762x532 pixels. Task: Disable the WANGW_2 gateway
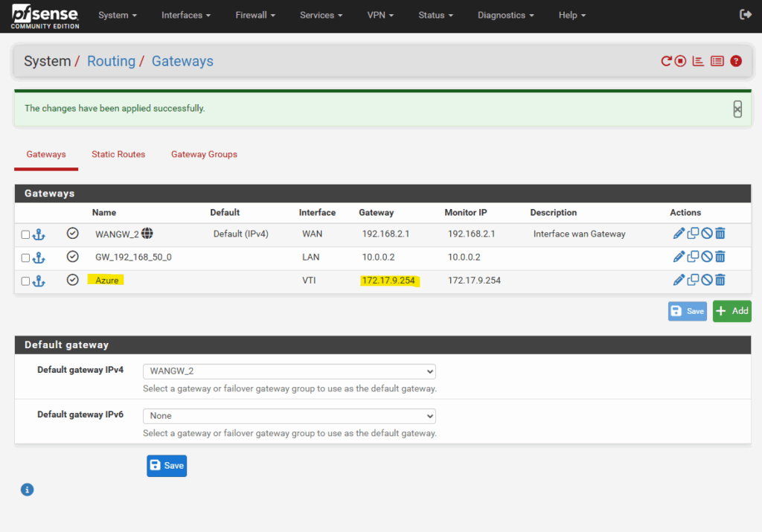[707, 233]
